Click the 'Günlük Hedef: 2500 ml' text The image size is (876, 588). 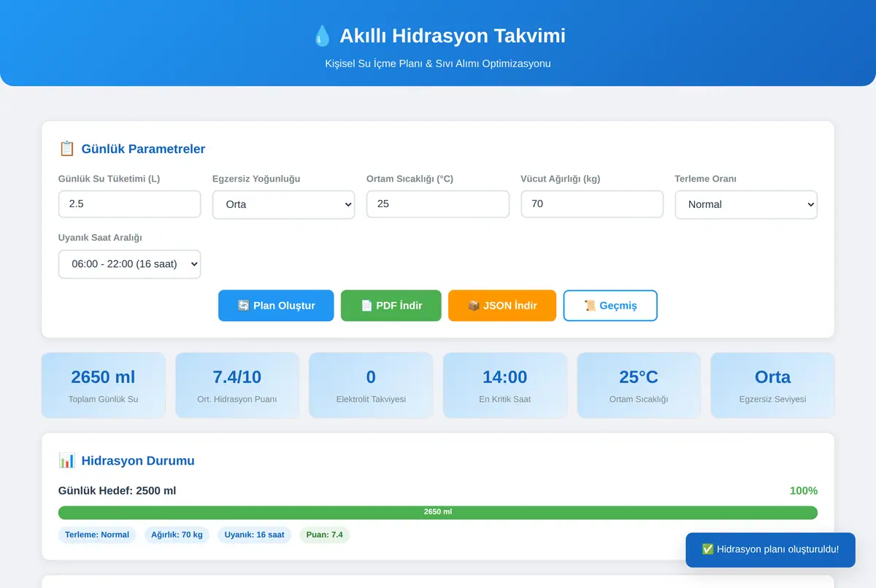point(117,491)
